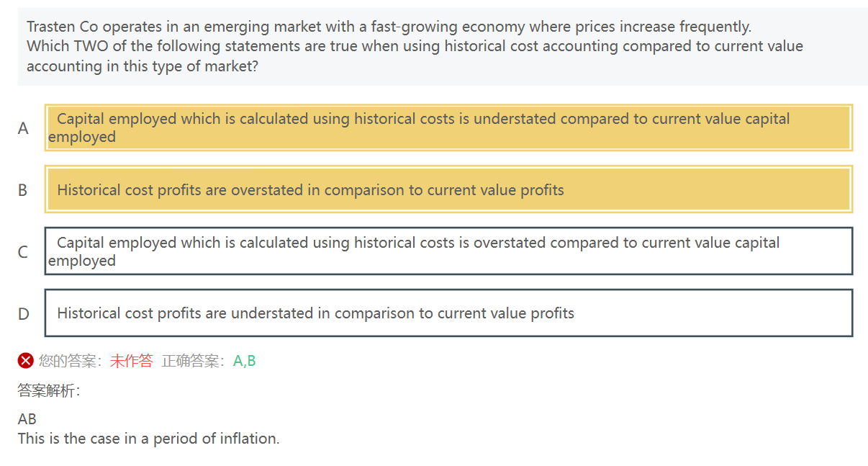Select option A about understated capital employed
The image size is (868, 466).
point(448,127)
